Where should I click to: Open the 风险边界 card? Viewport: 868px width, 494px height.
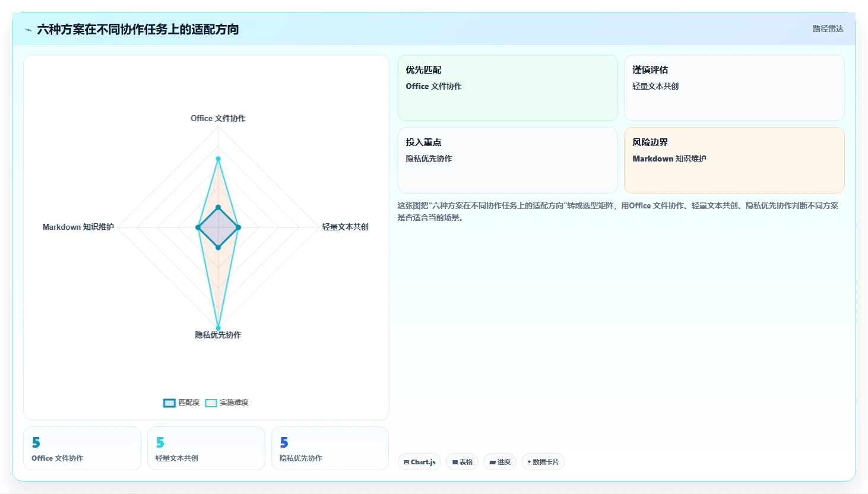734,160
